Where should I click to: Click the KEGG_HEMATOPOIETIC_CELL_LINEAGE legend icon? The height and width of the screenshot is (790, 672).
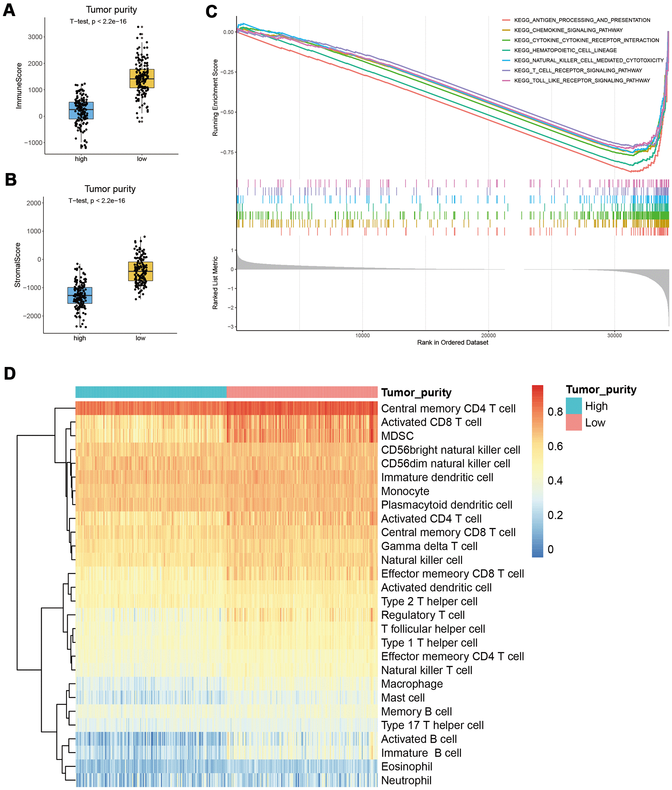[x=505, y=53]
